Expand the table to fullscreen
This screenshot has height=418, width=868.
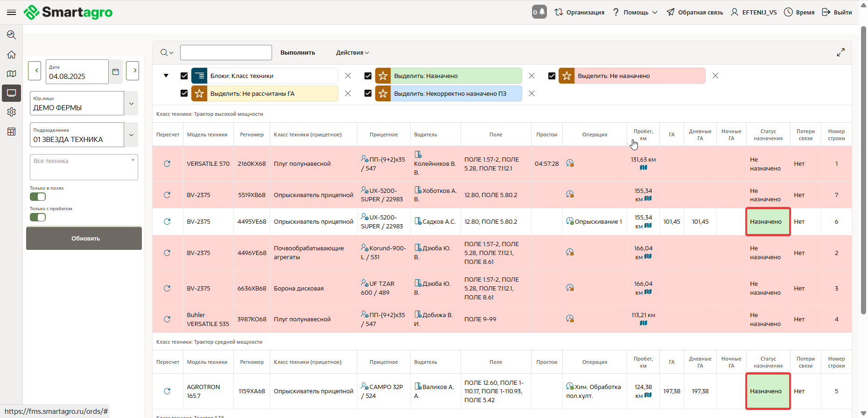pos(840,52)
